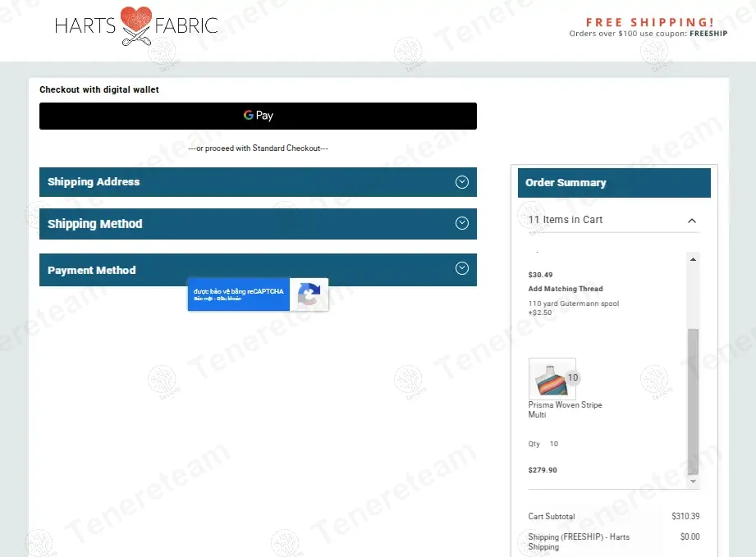This screenshot has height=557, width=756.
Task: Click the Harts Fabric logo
Action: click(136, 26)
